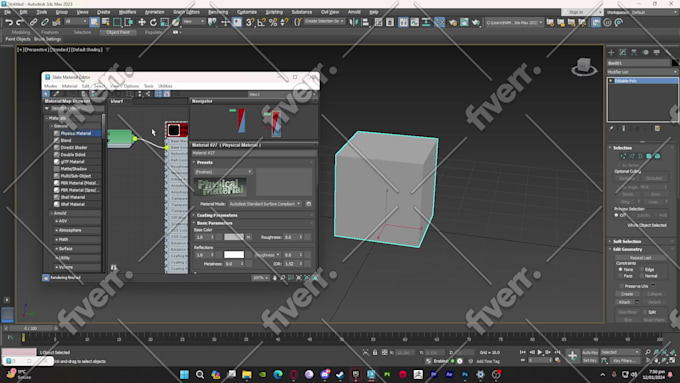The height and width of the screenshot is (383, 680).
Task: Click the Repeat Last button
Action: pos(641,258)
